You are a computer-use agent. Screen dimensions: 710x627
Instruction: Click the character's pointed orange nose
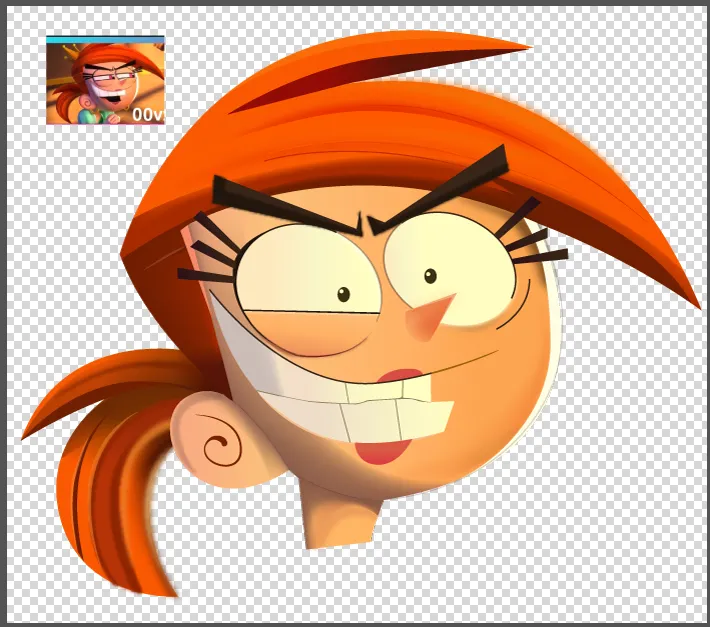tap(430, 315)
